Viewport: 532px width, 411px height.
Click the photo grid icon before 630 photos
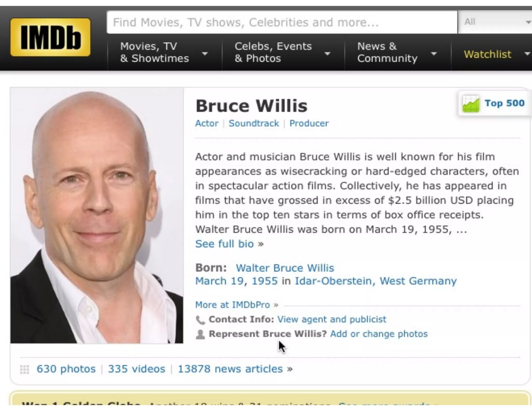[25, 369]
